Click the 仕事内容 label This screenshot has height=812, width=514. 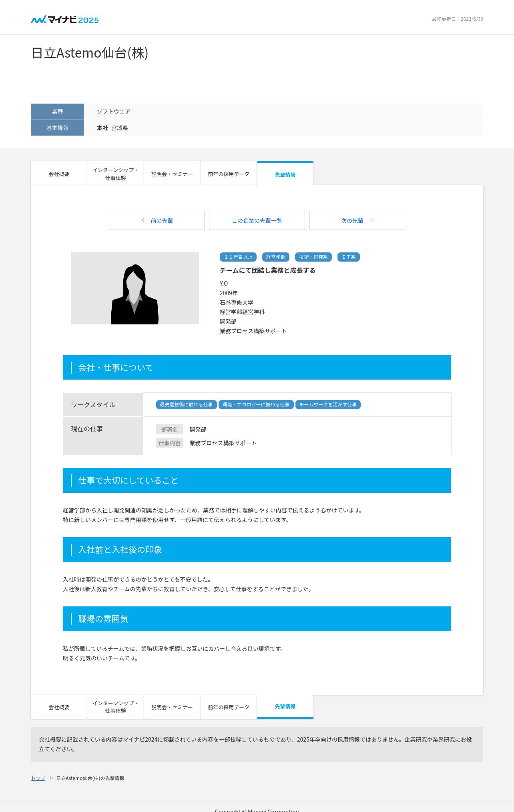click(170, 443)
